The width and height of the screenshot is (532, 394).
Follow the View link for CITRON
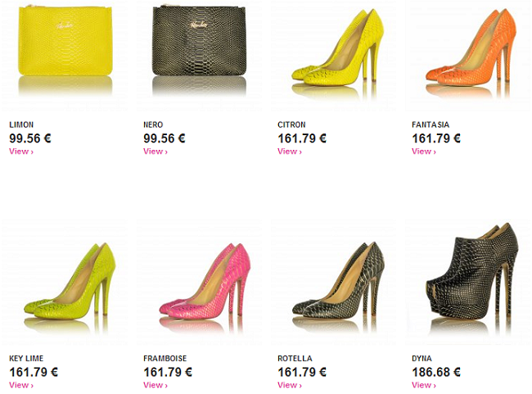[290, 152]
